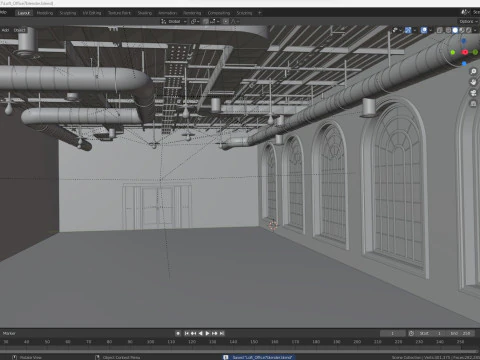This screenshot has height=360, width=480.
Task: Click the End frame field
Action: click(x=461, y=333)
